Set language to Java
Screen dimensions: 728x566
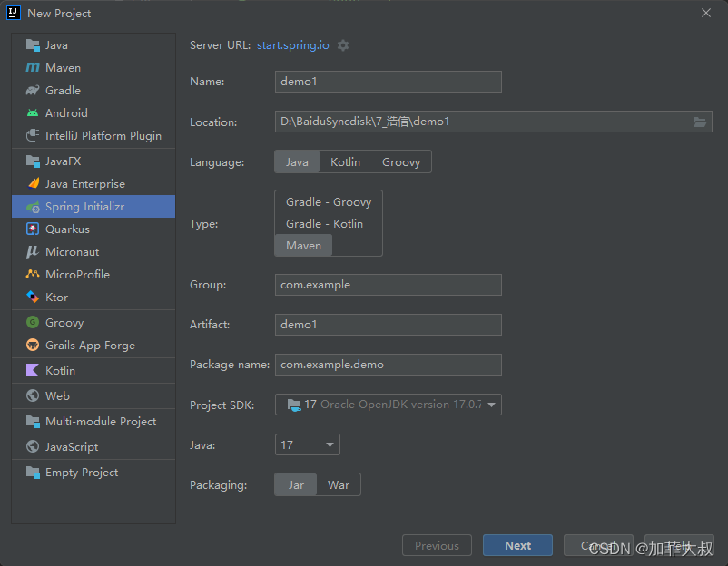pyautogui.click(x=297, y=162)
